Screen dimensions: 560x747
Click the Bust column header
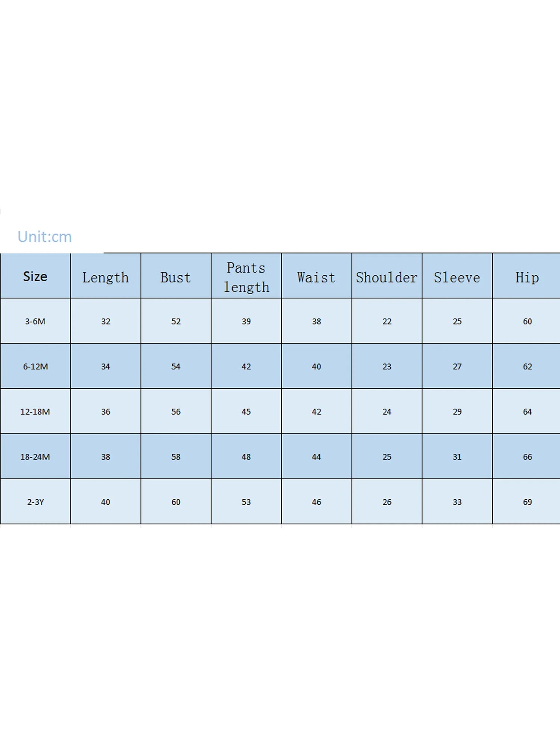tap(176, 277)
